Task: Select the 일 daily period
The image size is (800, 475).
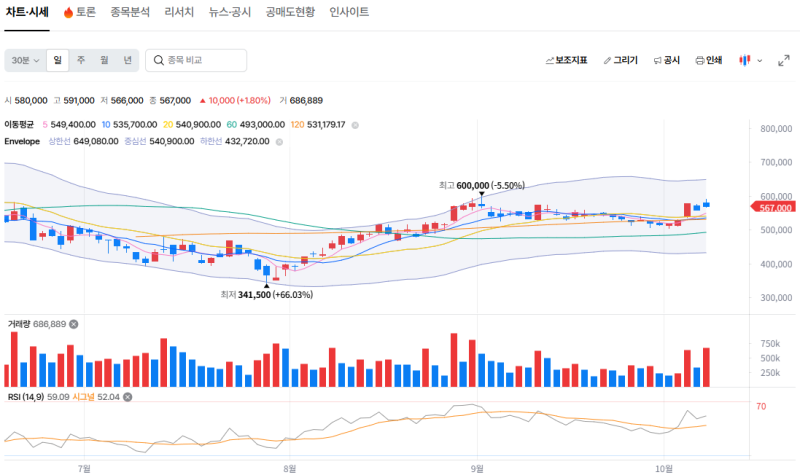Action: (58, 60)
